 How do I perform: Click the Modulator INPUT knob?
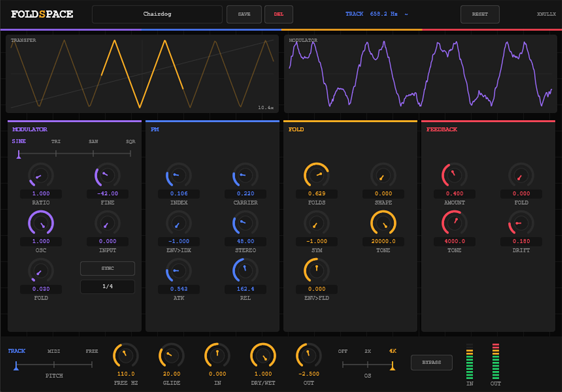[107, 223]
